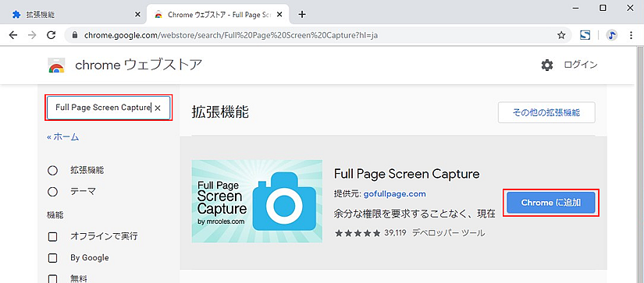The width and height of the screenshot is (644, 283).
Task: Open the profile avatar icon
Action: click(x=611, y=35)
